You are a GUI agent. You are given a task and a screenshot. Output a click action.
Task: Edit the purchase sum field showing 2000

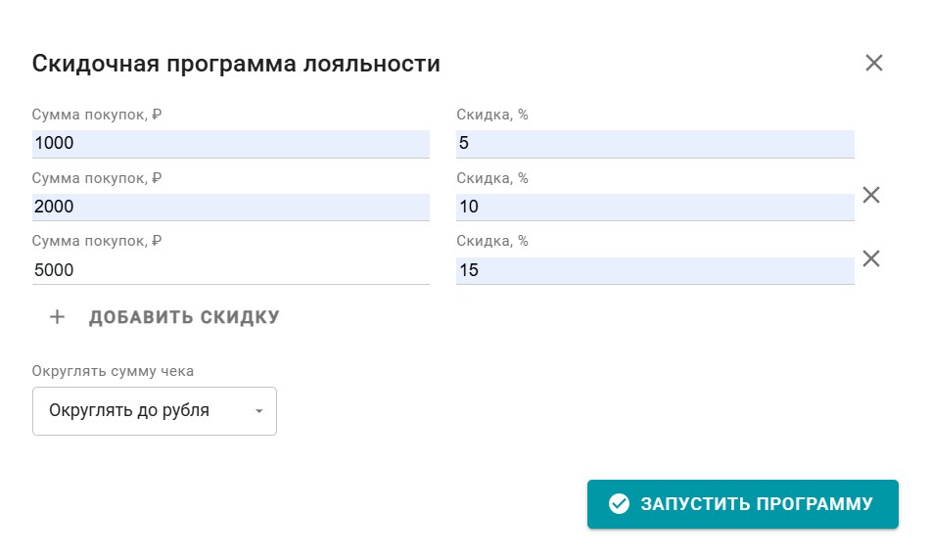click(x=230, y=208)
